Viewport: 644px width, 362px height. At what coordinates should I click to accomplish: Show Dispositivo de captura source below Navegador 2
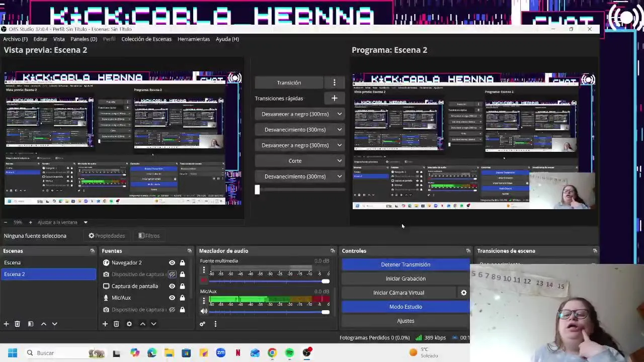click(x=172, y=275)
